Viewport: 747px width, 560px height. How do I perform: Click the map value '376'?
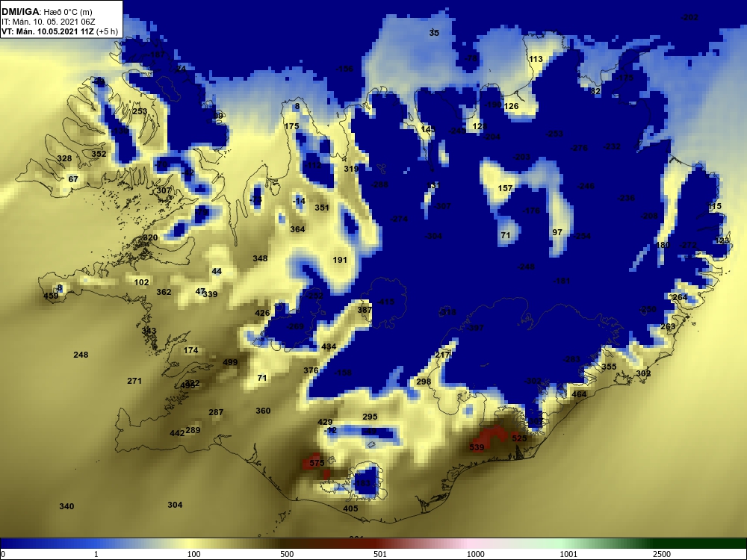pyautogui.click(x=311, y=370)
